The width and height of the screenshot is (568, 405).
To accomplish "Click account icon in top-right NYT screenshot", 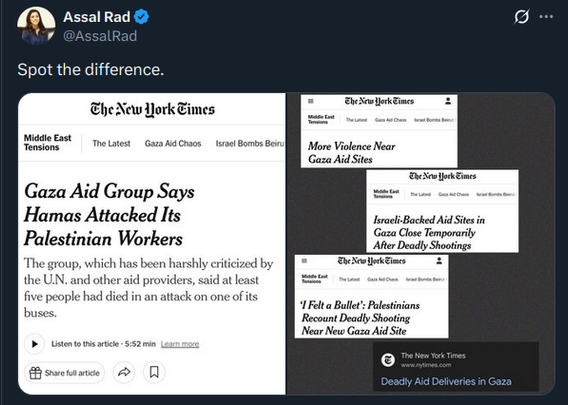I will tap(448, 101).
